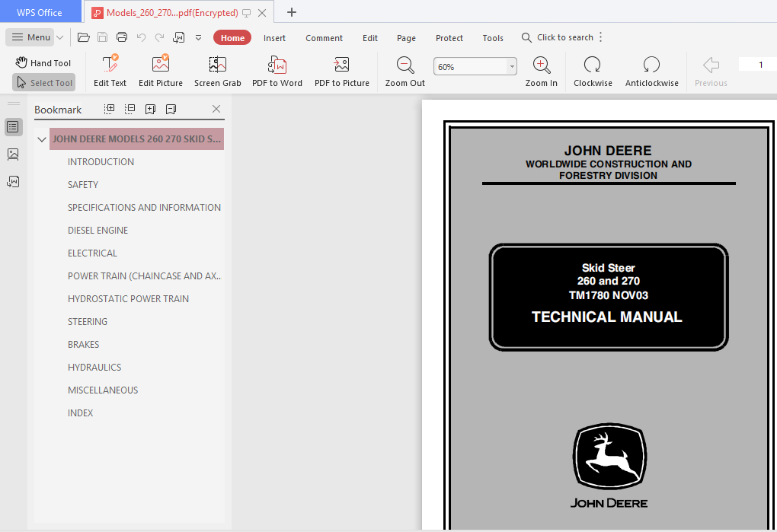Go to INDEX bookmark
Screen dimensions: 777x532
tap(80, 413)
